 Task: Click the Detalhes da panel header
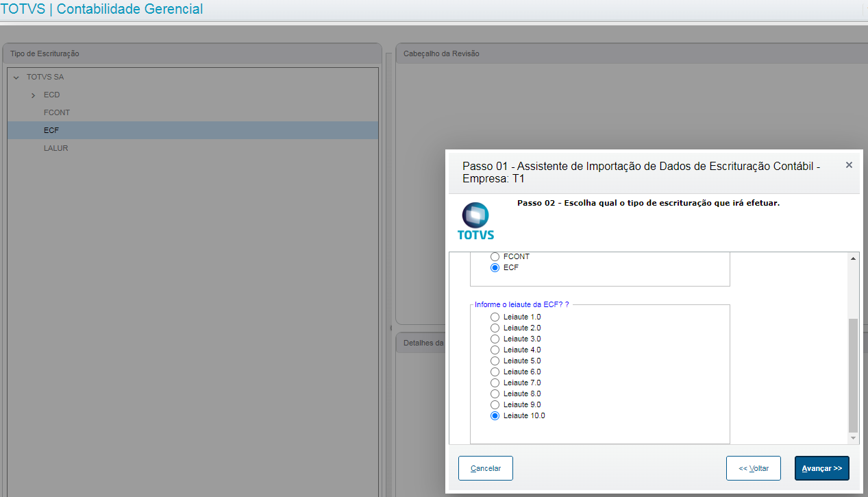pyautogui.click(x=421, y=342)
